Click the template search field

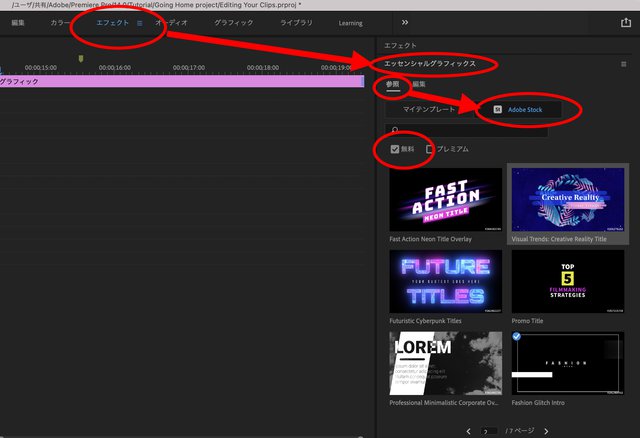click(x=466, y=130)
